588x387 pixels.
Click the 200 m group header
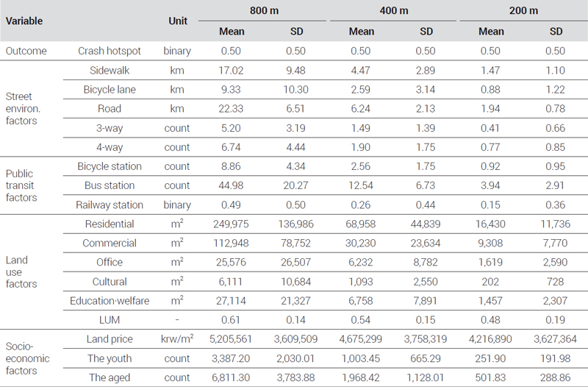coord(523,10)
